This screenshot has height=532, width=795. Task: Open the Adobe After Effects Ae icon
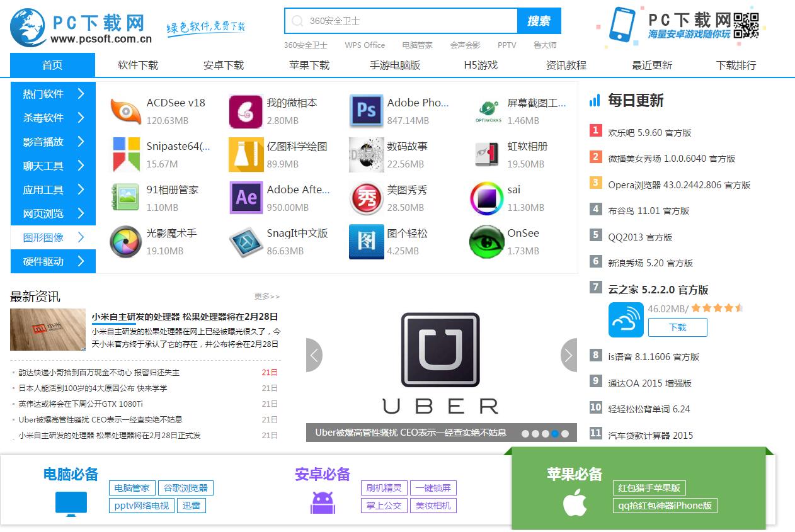(246, 198)
